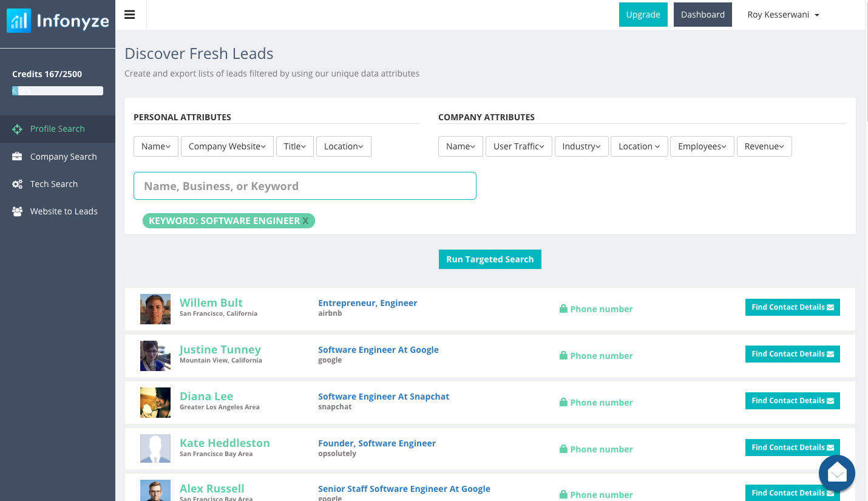Image resolution: width=868 pixels, height=501 pixels.
Task: Click the Keyword: Software Engineer tag
Action: click(228, 221)
